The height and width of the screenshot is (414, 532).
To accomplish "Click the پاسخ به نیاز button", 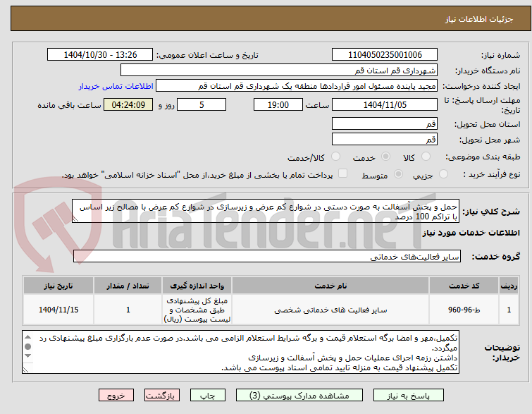I will (x=409, y=396).
